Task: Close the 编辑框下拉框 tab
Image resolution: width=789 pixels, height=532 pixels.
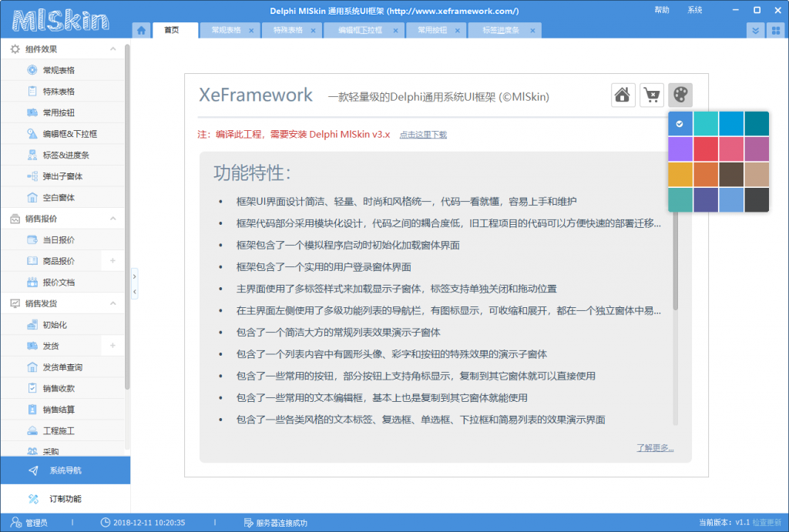Action: (x=395, y=31)
